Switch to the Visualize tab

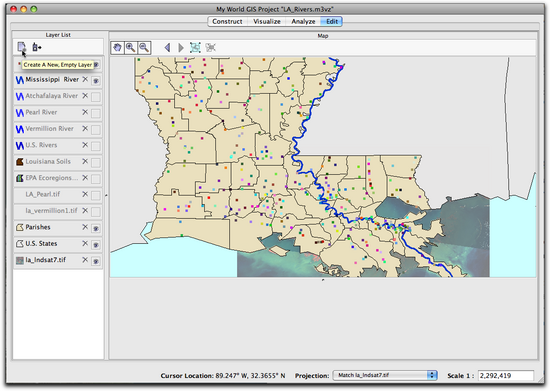[267, 21]
